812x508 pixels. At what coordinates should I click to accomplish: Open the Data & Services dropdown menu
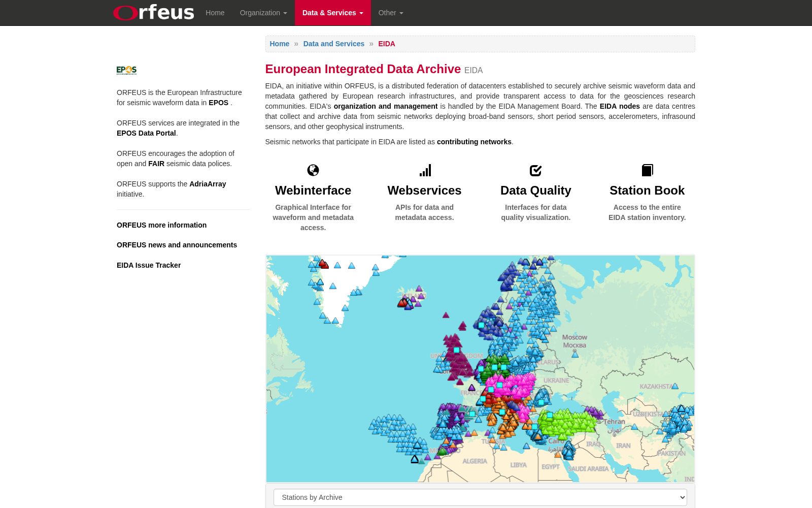point(333,13)
